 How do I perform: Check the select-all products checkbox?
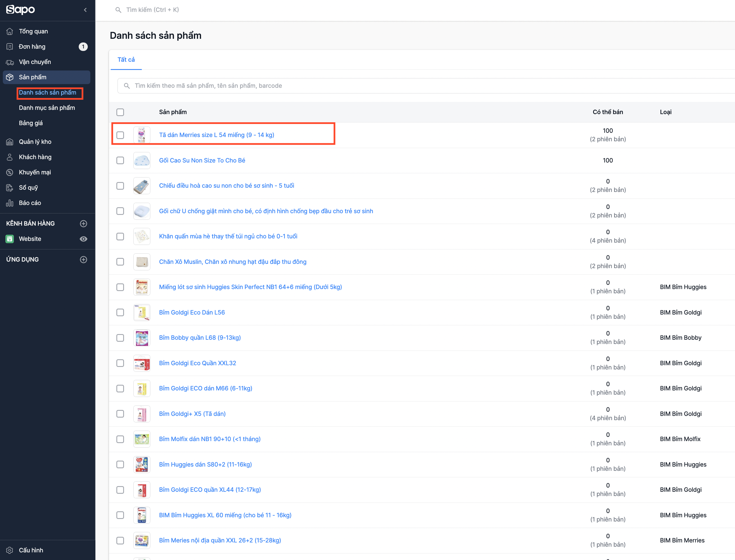(x=120, y=112)
